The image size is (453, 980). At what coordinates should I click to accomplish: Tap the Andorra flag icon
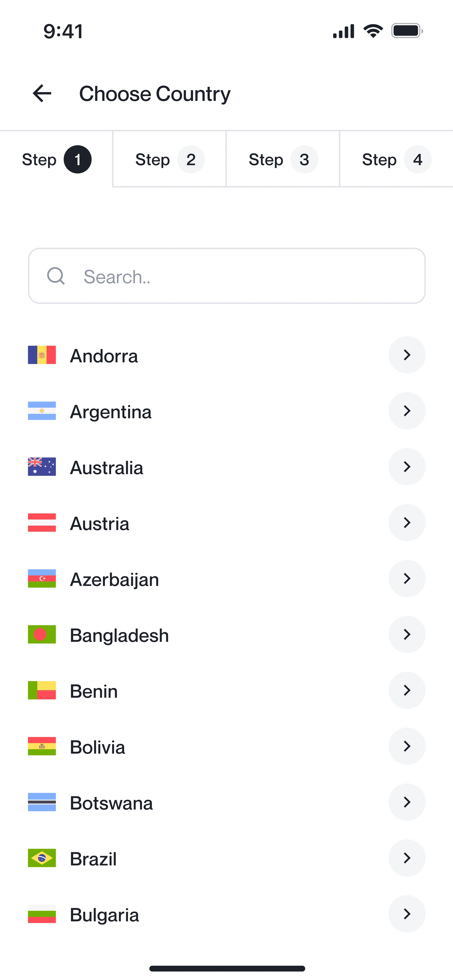tap(42, 355)
